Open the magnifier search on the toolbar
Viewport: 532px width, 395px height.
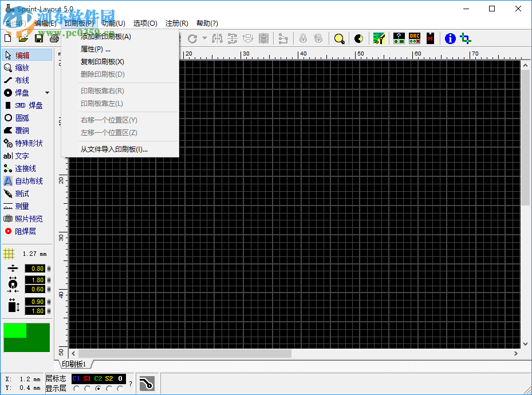point(339,38)
